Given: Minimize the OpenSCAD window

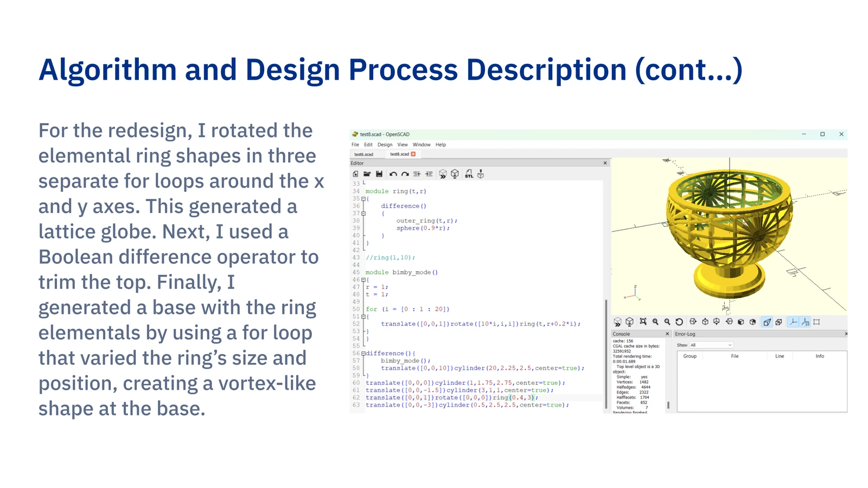Looking at the screenshot, I should pos(804,134).
